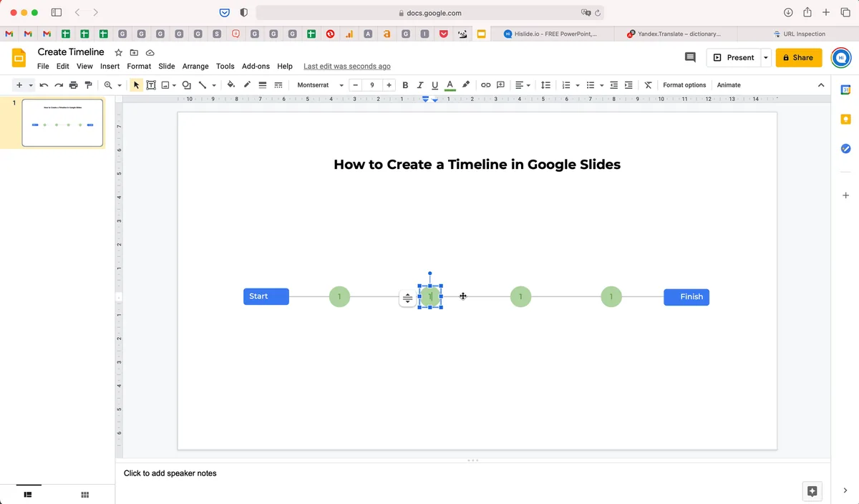Select slide 1 thumbnail in the filmstrip

62,122
